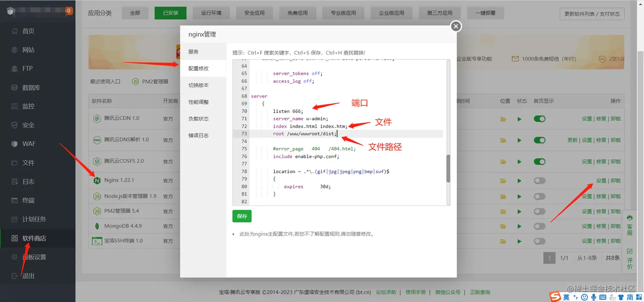
Task: Click the MongoDB leaf icon in software list
Action: [97, 226]
